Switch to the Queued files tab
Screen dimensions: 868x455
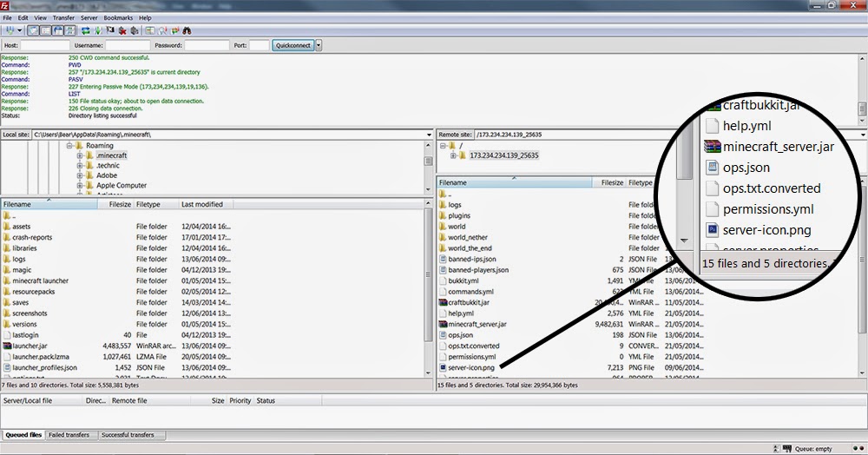(x=23, y=435)
